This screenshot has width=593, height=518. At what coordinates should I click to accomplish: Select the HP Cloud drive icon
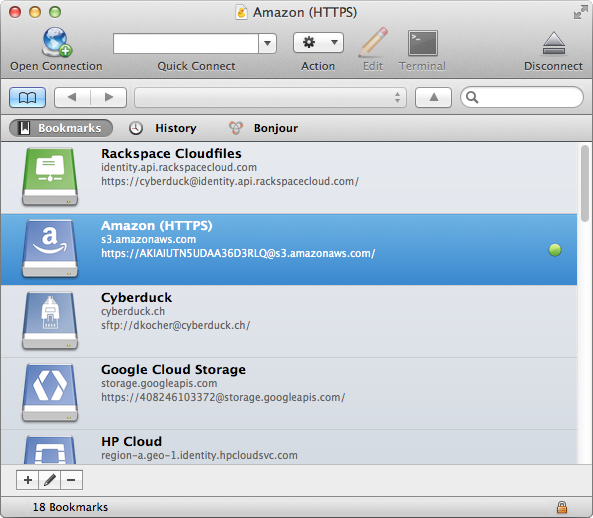point(50,450)
